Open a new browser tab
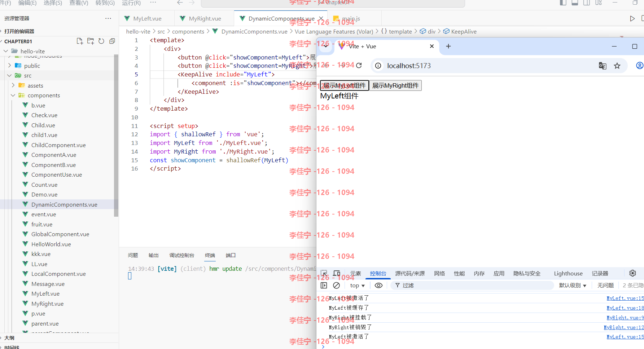 [448, 46]
